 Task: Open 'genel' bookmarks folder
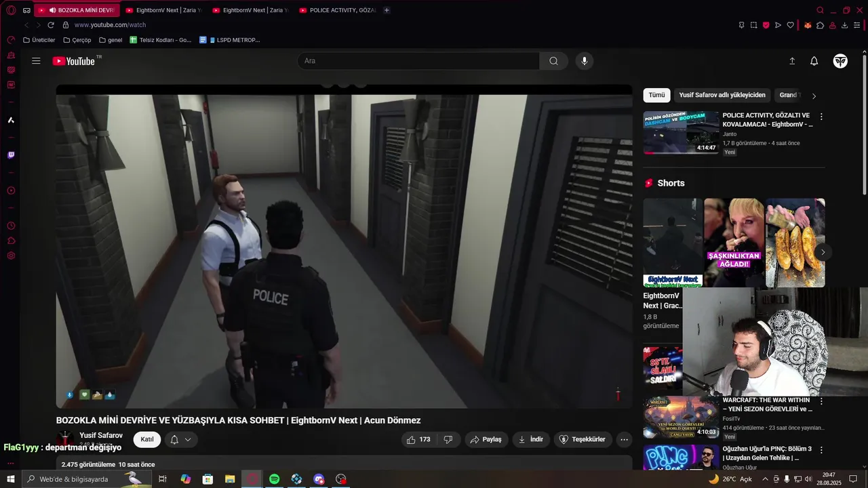(111, 40)
